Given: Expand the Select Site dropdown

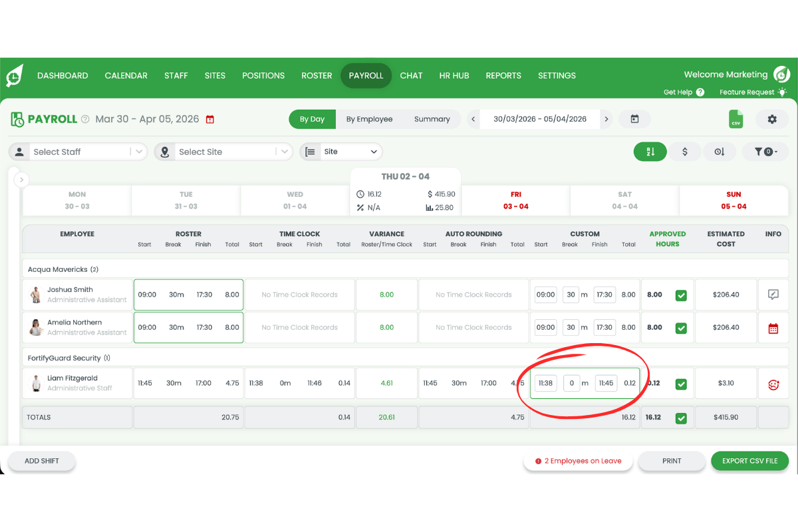Looking at the screenshot, I should pyautogui.click(x=224, y=152).
